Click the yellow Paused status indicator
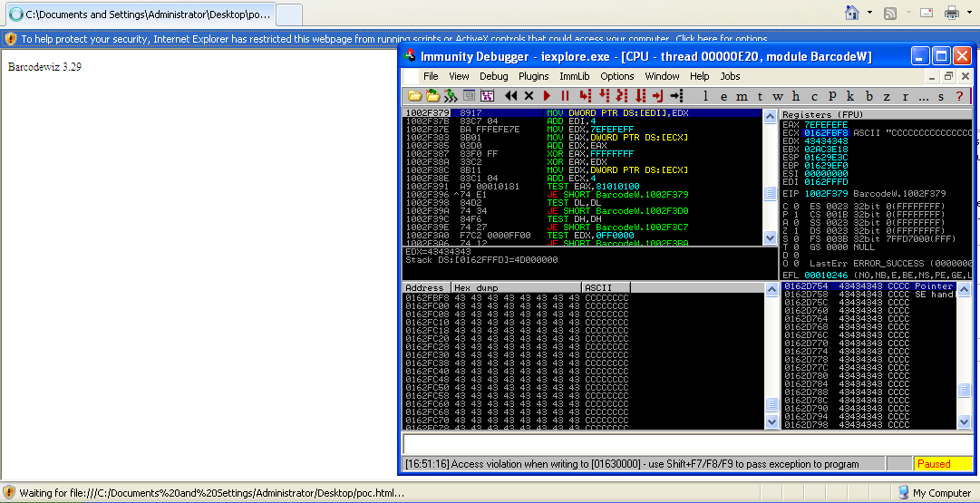This screenshot has width=980, height=503. 944,464
